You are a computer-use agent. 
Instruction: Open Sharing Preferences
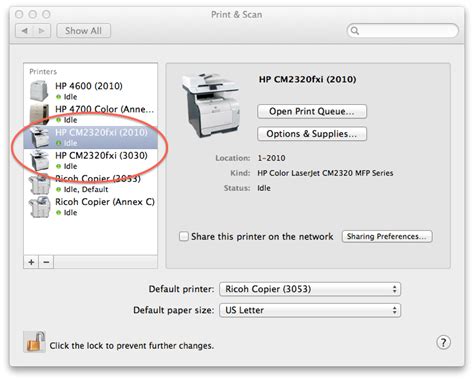387,236
